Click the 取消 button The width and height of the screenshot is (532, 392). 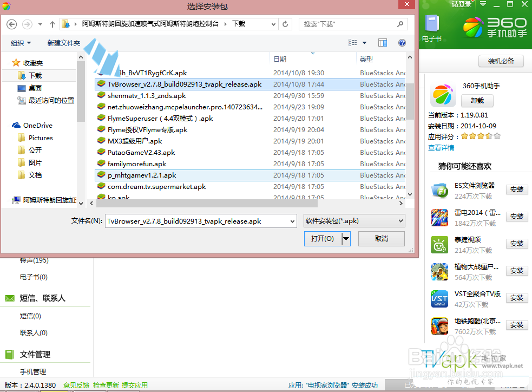point(382,239)
